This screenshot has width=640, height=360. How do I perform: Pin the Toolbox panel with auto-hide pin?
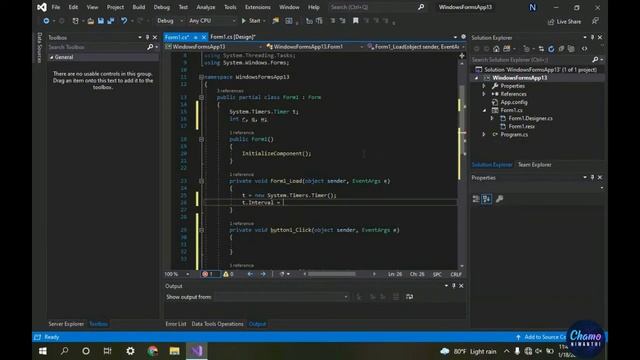click(147, 37)
